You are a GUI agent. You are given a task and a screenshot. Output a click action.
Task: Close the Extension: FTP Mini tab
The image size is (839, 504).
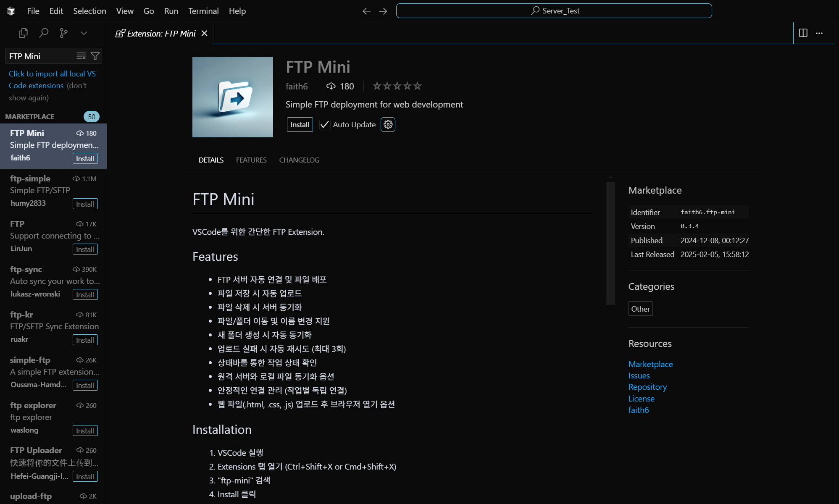coord(204,33)
